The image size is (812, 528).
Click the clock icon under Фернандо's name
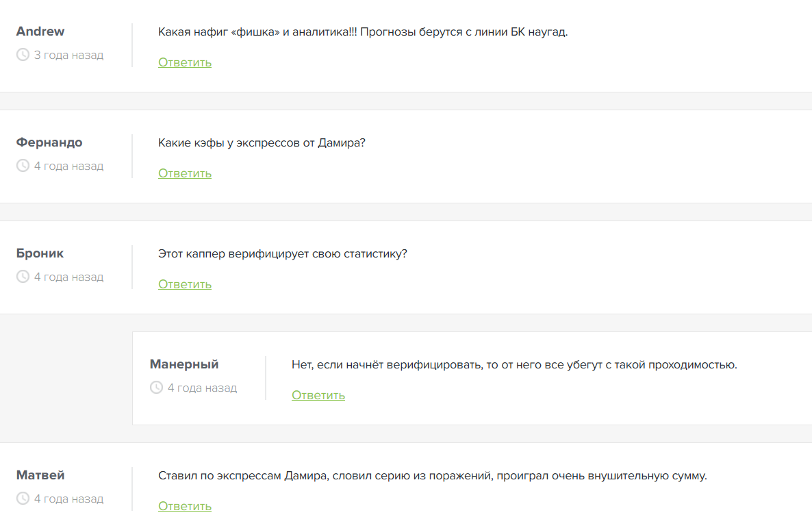coord(23,166)
